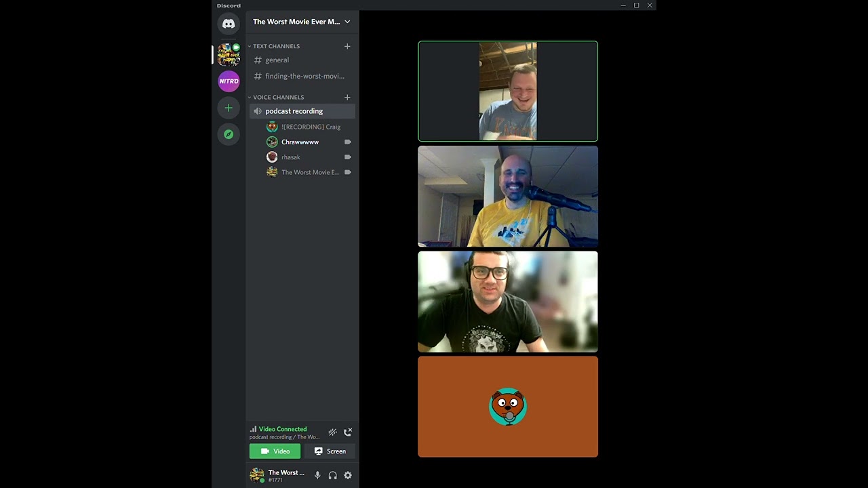Click Craig bot avatar in voice list

[x=272, y=127]
